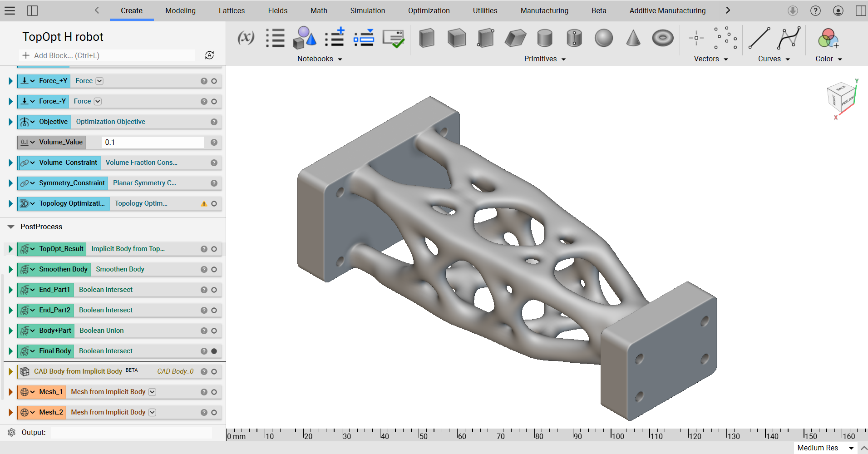The height and width of the screenshot is (454, 868).
Task: Open the Simulation tab
Action: (x=367, y=10)
